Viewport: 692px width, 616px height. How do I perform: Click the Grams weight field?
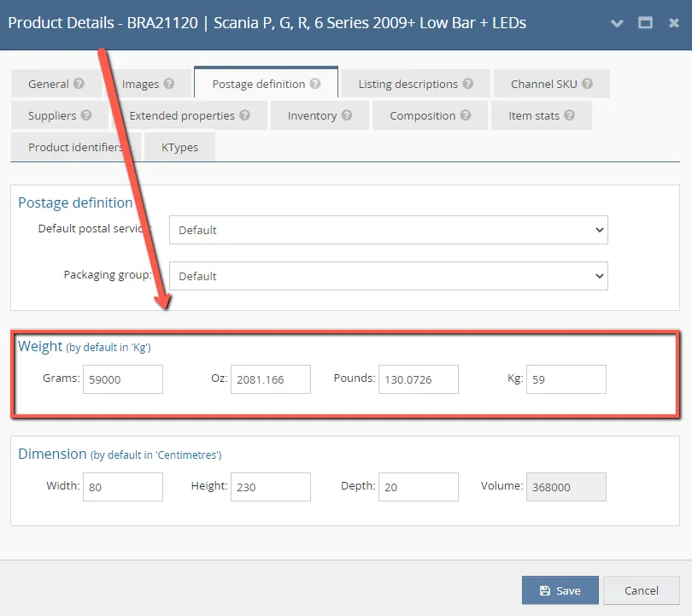[123, 379]
